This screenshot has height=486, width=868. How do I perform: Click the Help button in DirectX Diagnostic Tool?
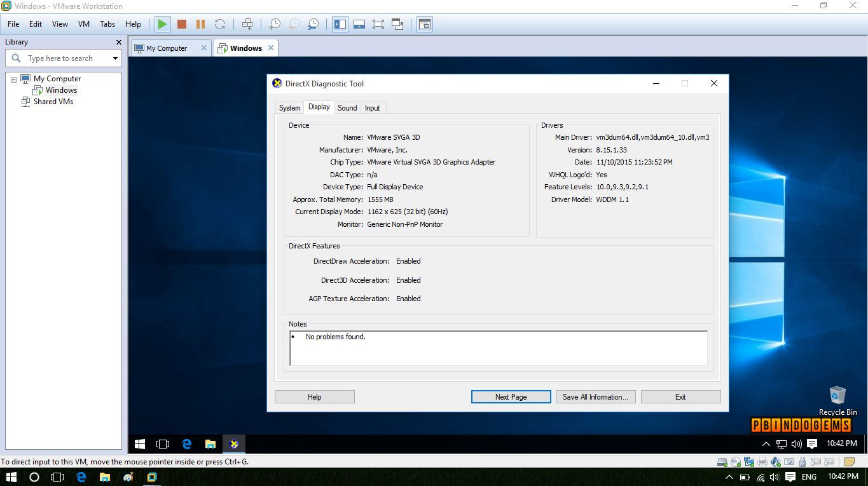(315, 397)
